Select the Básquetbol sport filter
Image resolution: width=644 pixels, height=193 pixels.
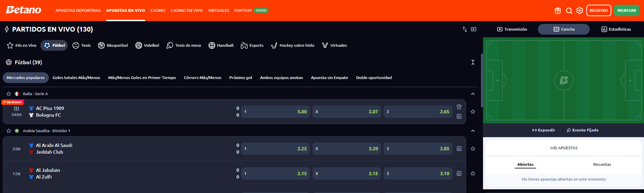(113, 45)
